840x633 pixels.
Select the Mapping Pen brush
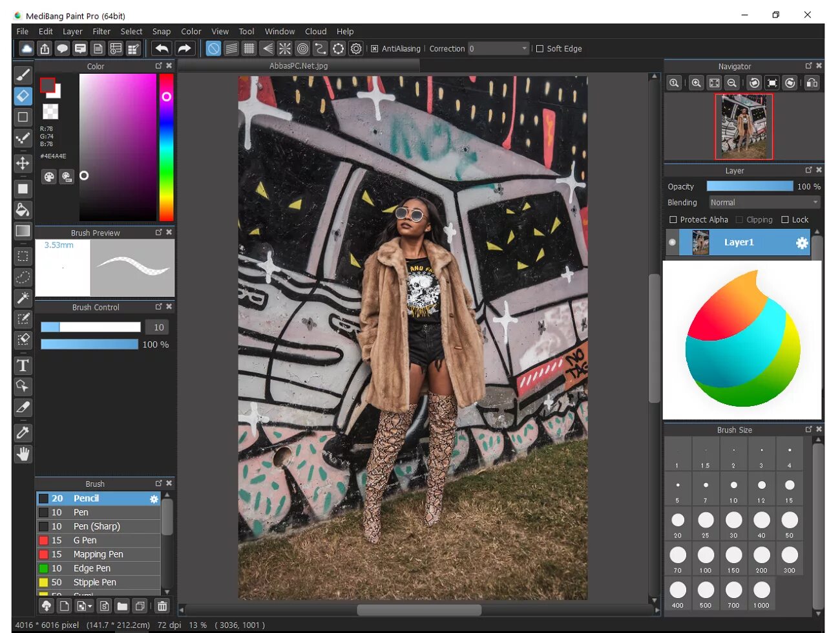click(x=98, y=554)
